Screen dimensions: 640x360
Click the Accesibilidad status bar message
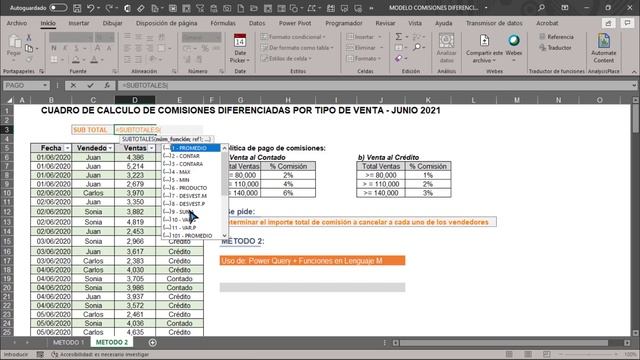tap(100, 354)
